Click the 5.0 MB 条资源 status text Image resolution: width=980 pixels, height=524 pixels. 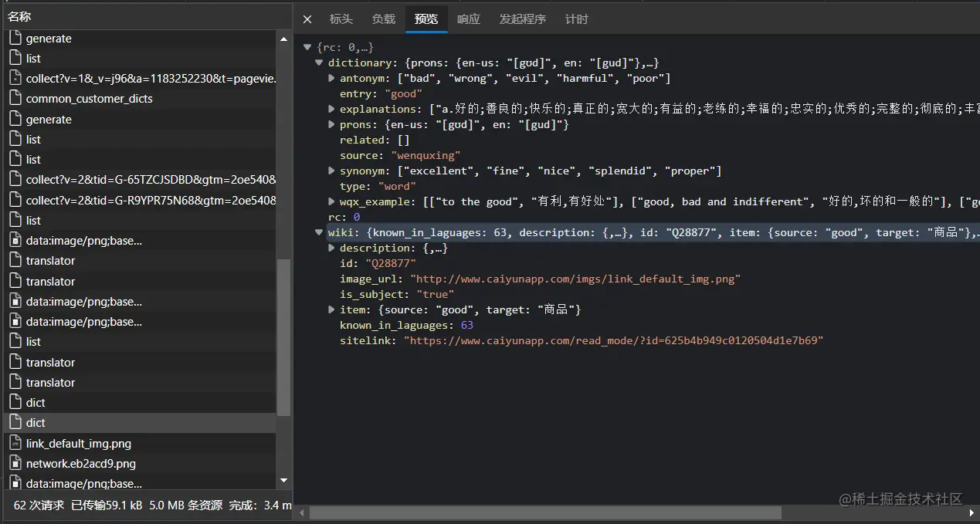[x=186, y=505]
